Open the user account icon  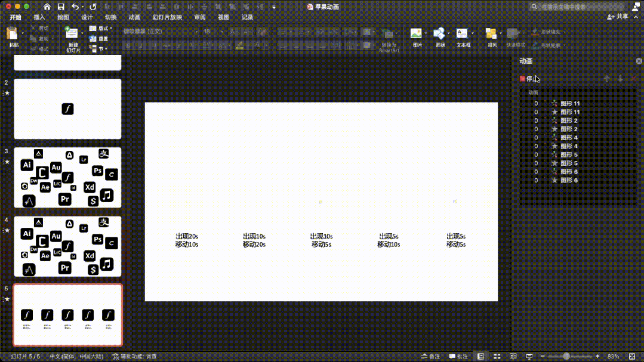(x=636, y=7)
